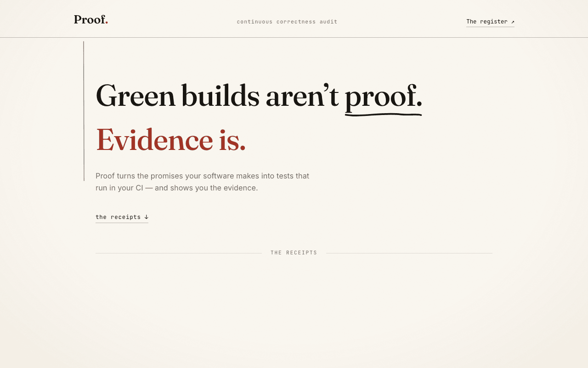Screen dimensions: 588x368
Task: Open The register link
Action: coord(490,22)
